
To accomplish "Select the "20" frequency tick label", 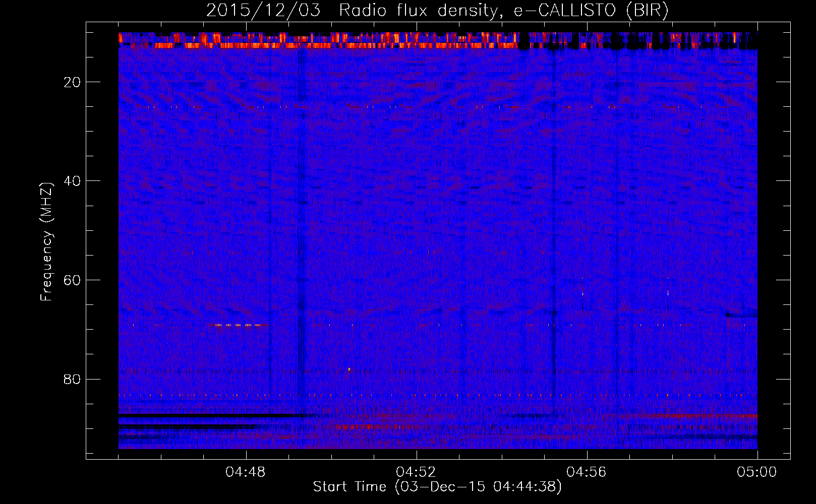I will (x=73, y=82).
